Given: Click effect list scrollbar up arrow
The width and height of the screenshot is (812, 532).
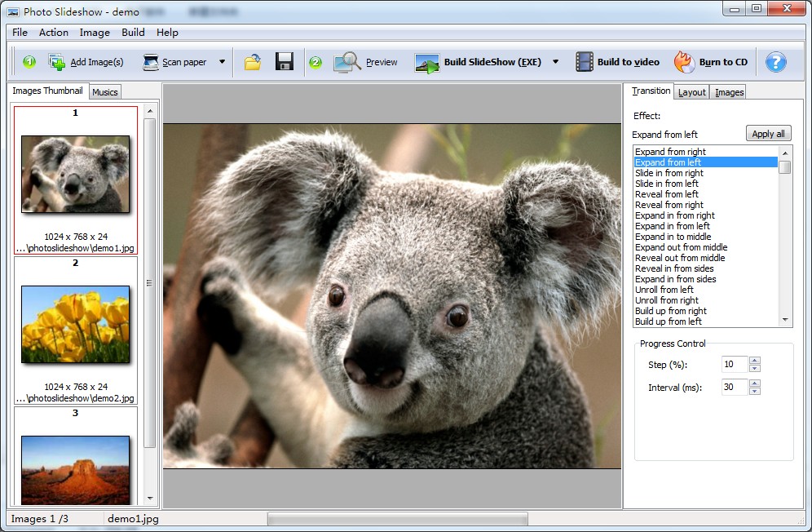Looking at the screenshot, I should [x=785, y=153].
